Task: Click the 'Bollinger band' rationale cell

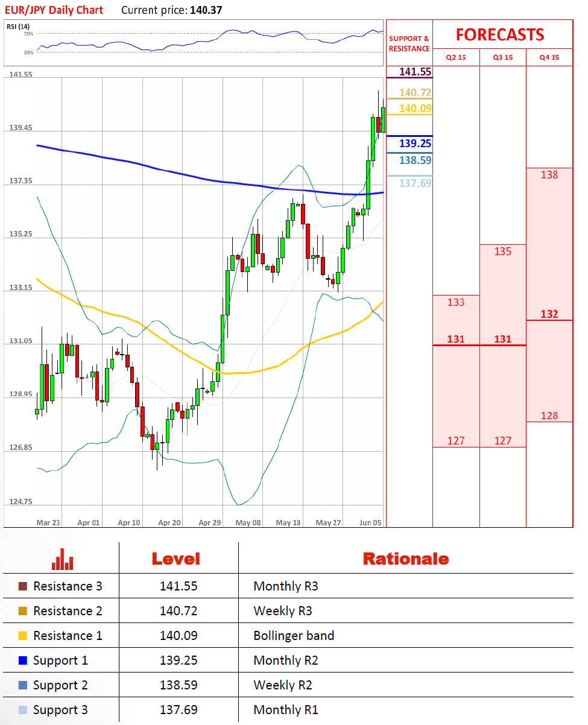Action: click(294, 636)
